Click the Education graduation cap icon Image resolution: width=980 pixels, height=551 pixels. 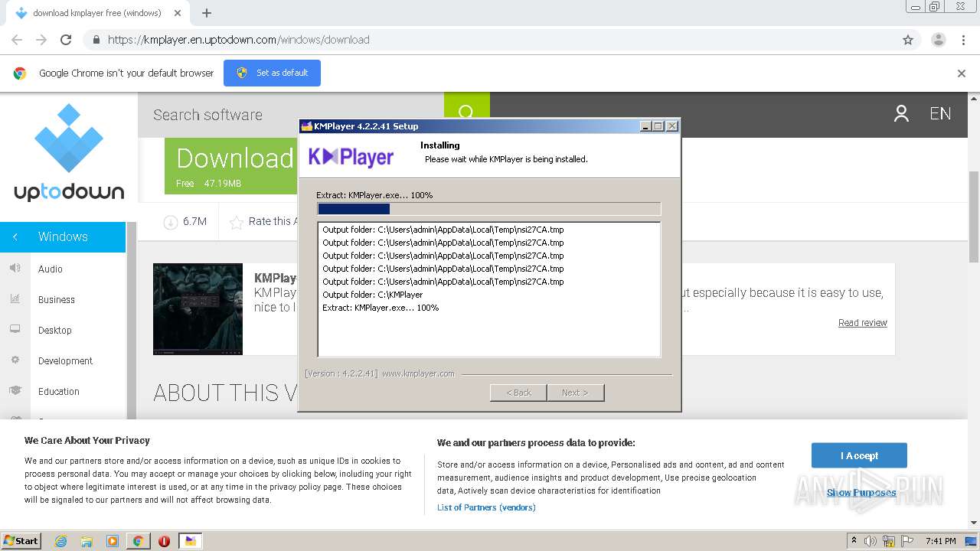(15, 390)
